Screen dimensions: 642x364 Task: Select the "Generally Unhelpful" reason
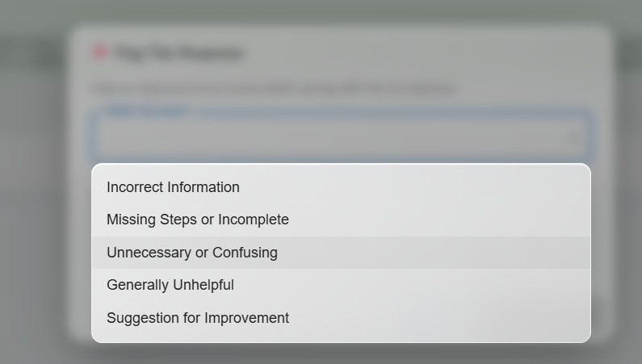[x=170, y=285]
